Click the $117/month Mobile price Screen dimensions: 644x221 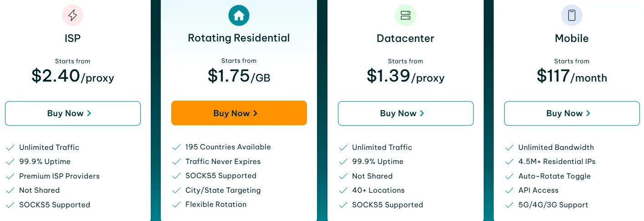(572, 76)
